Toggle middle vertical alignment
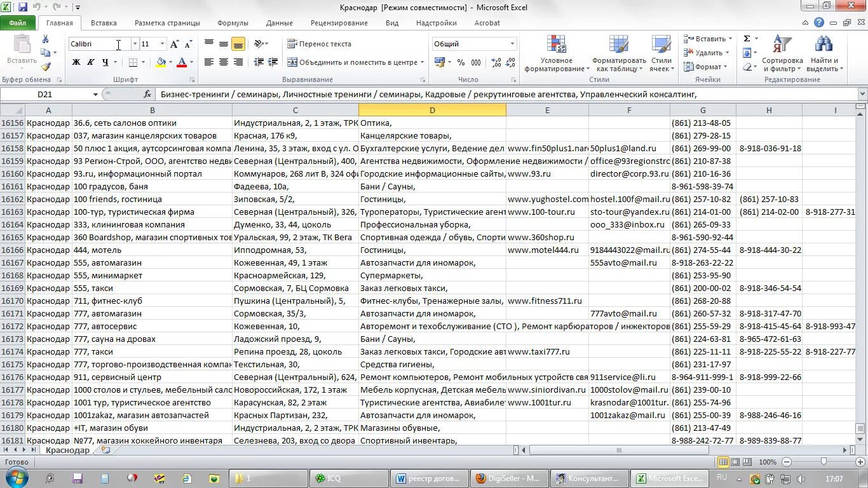The width and height of the screenshot is (868, 488). pyautogui.click(x=224, y=44)
